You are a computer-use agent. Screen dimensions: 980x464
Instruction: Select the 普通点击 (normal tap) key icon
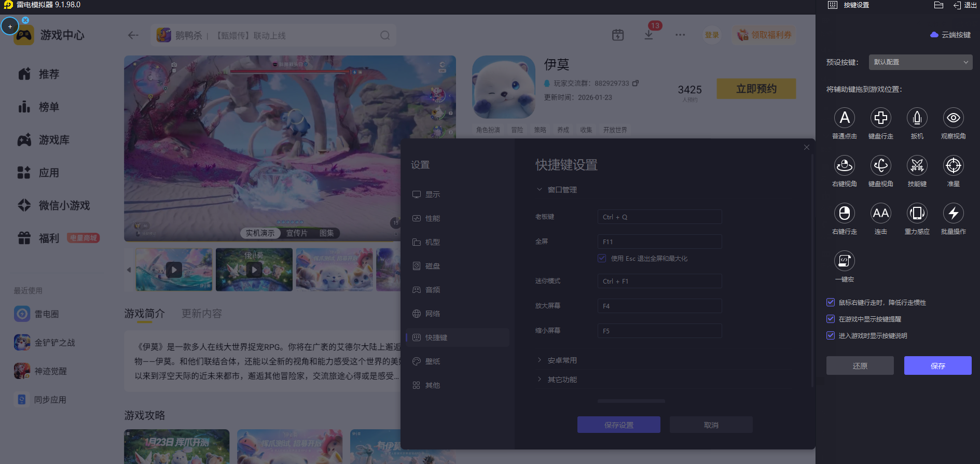845,118
